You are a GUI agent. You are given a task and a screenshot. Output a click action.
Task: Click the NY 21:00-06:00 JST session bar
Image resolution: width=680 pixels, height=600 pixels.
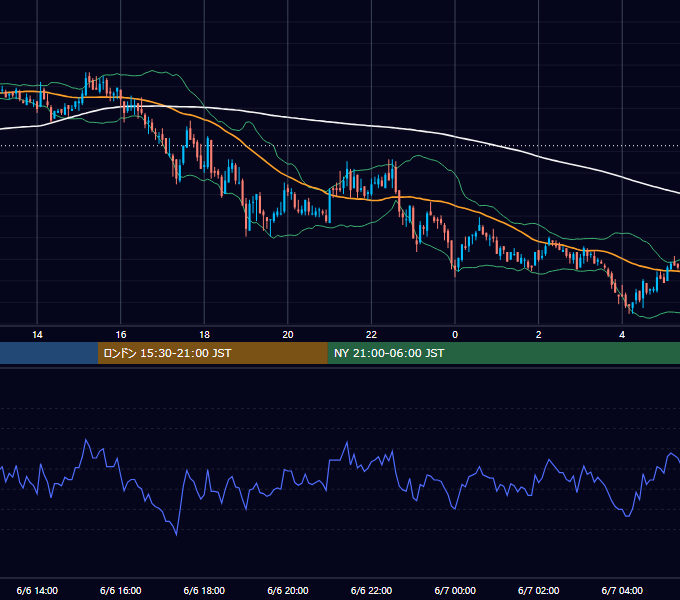click(x=503, y=353)
